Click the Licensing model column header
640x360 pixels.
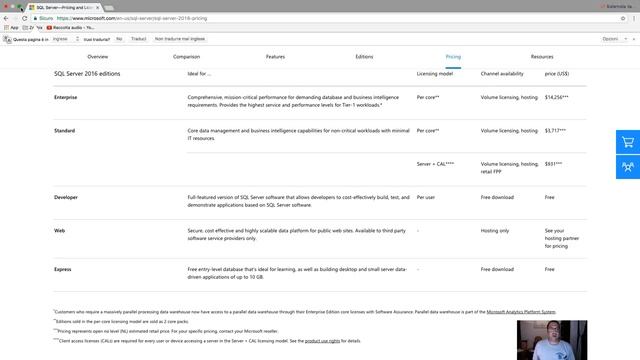coord(435,74)
